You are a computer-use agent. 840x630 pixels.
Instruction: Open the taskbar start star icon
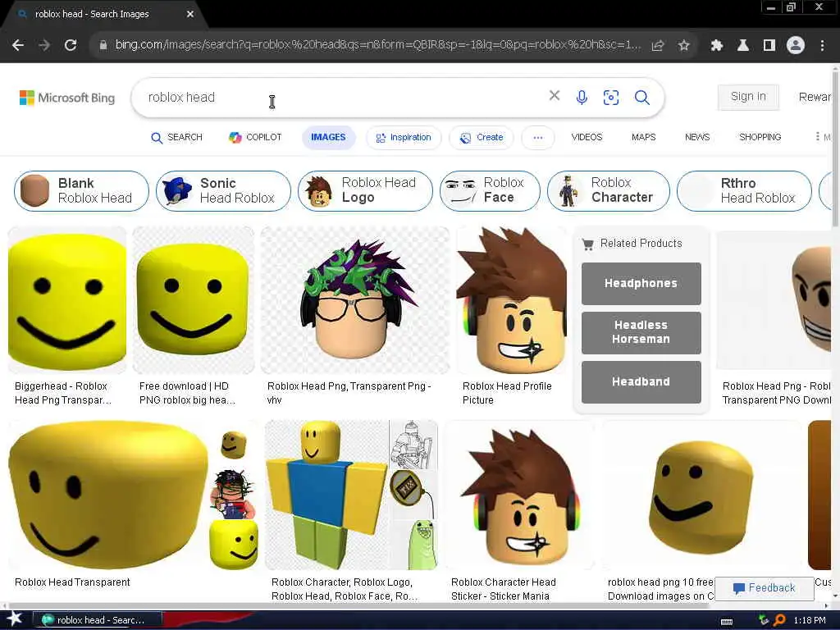point(13,619)
